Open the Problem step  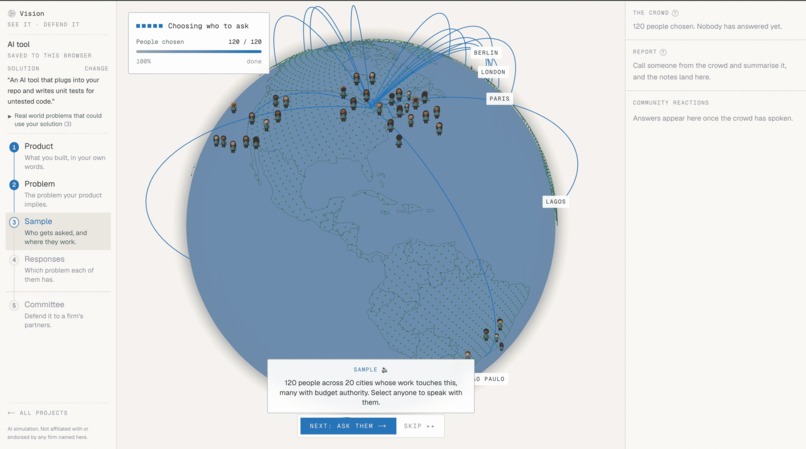pos(58,193)
